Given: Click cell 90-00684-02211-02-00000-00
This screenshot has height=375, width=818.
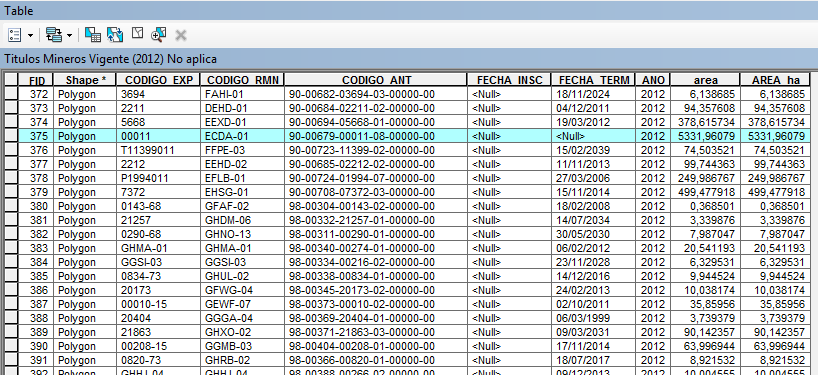Looking at the screenshot, I should point(376,108).
